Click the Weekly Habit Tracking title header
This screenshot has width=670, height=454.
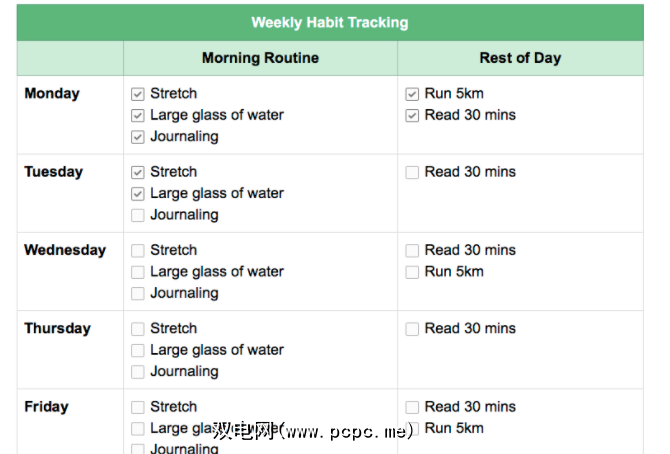tap(329, 22)
